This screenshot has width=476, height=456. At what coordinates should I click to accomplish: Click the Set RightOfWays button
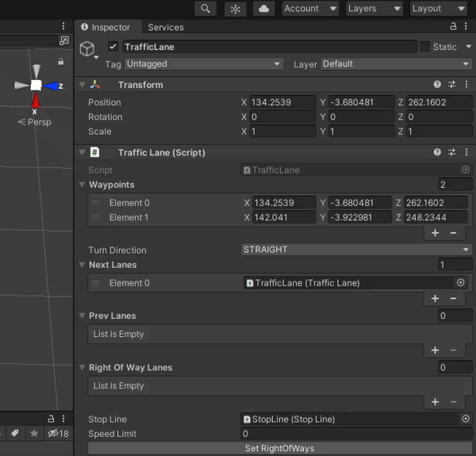[x=278, y=449]
